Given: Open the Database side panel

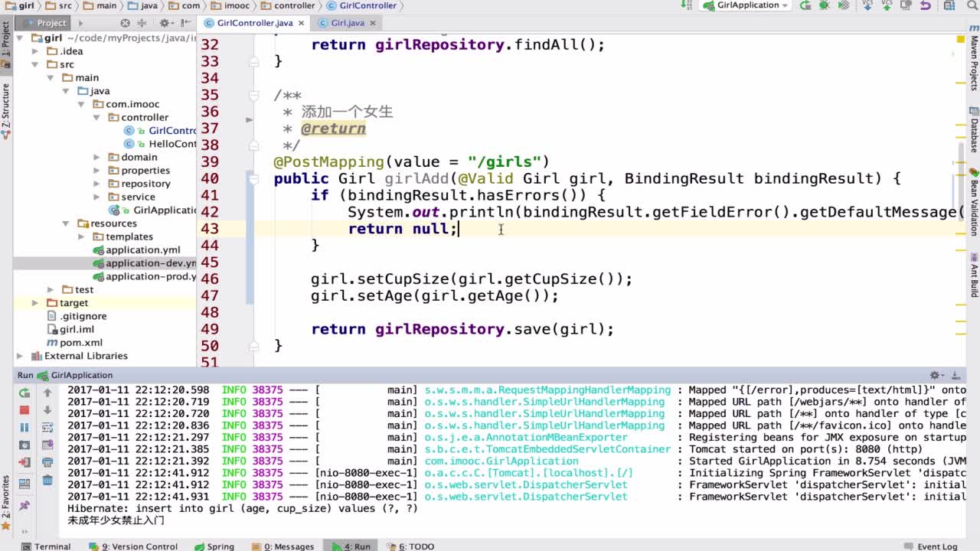Looking at the screenshot, I should [x=974, y=130].
